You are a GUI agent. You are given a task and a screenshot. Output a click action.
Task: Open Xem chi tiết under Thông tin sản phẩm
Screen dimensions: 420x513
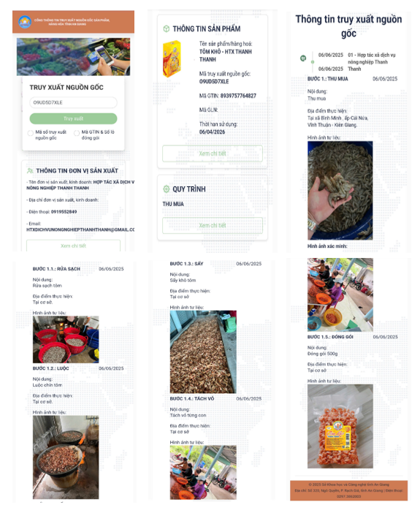pyautogui.click(x=213, y=153)
